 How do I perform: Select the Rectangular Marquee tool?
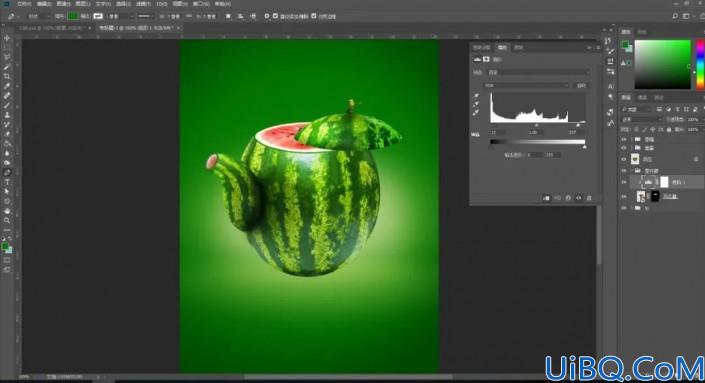pyautogui.click(x=7, y=48)
